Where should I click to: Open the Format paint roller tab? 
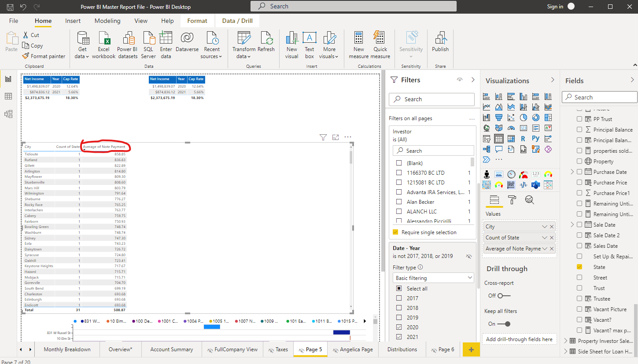point(512,200)
